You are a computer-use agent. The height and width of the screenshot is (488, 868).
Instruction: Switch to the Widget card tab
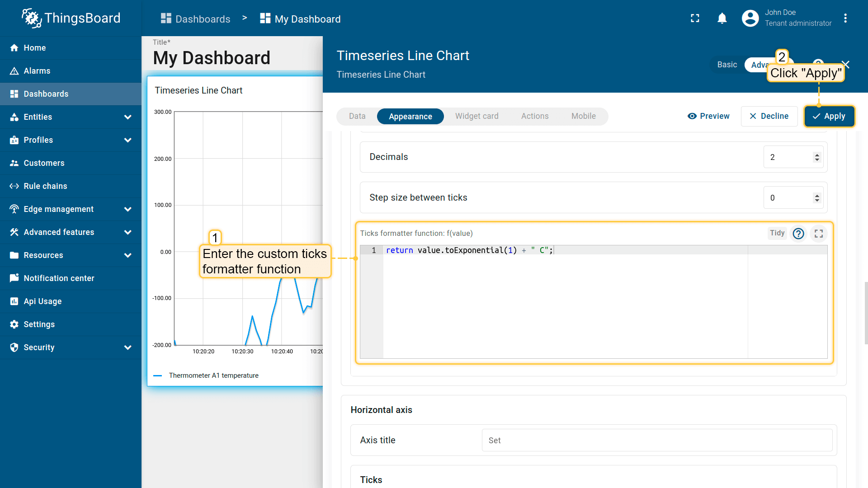[476, 116]
